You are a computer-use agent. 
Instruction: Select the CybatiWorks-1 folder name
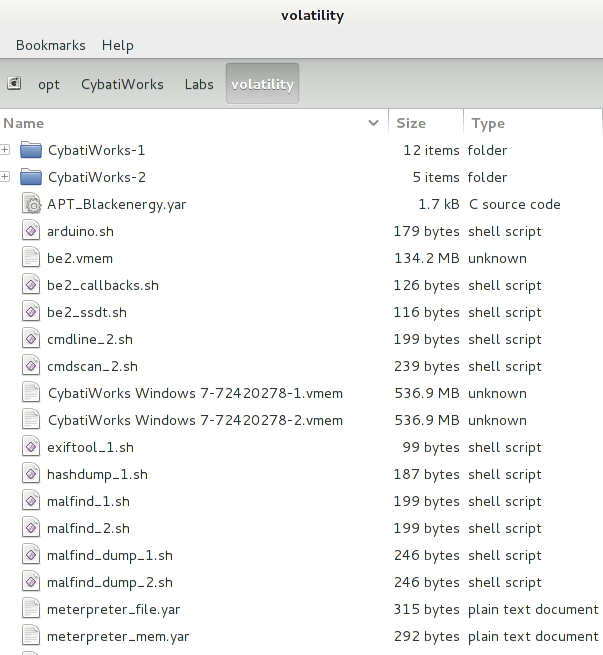click(96, 150)
